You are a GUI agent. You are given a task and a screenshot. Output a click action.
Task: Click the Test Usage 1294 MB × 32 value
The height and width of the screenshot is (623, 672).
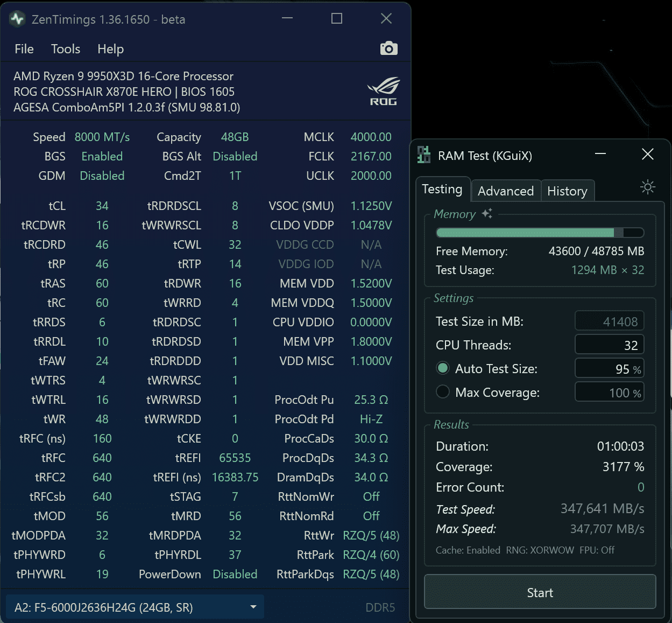[607, 270]
